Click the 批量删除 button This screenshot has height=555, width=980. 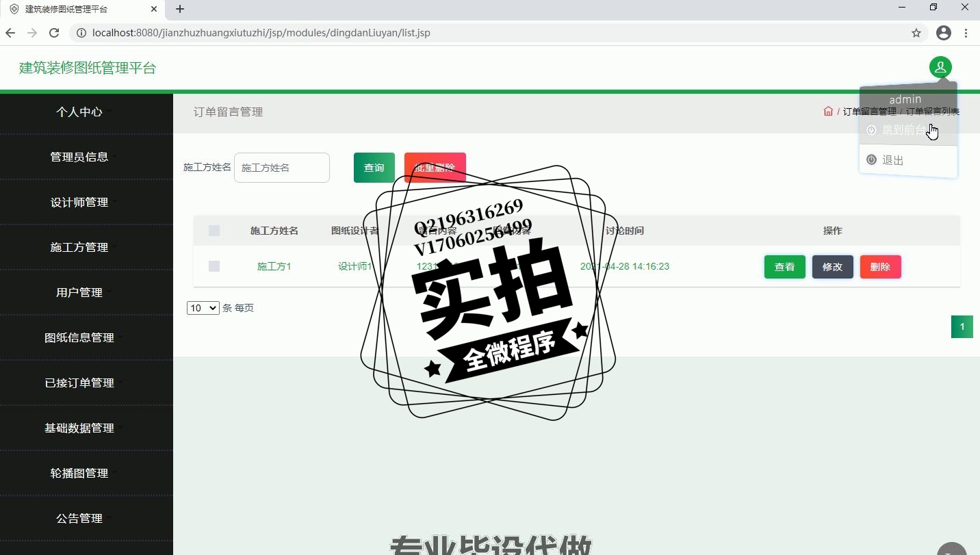435,168
